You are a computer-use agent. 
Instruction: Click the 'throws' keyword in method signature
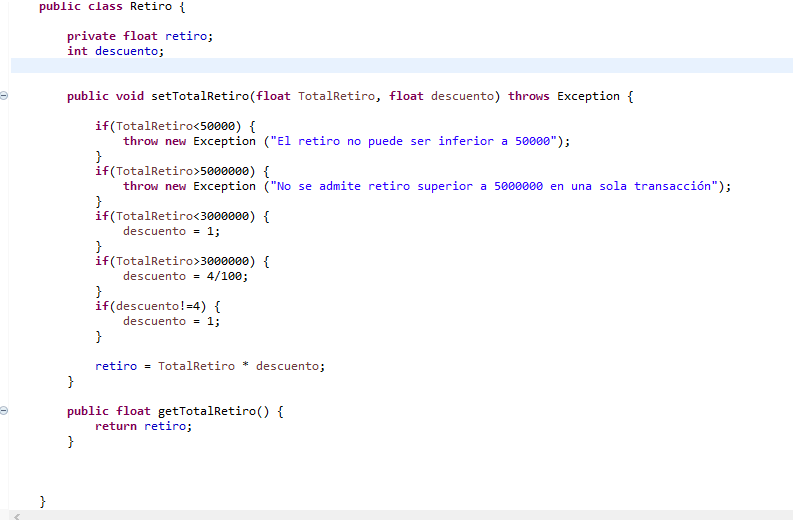528,96
